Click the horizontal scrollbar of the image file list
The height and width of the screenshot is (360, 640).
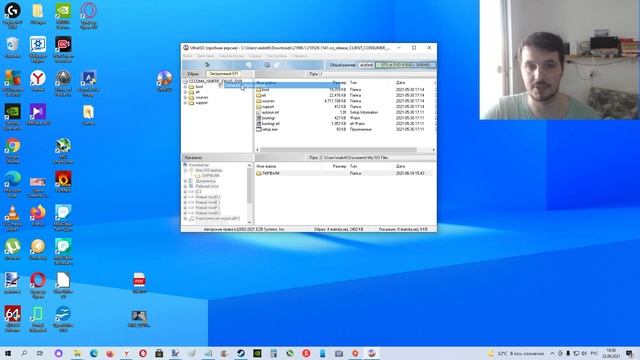coord(338,150)
